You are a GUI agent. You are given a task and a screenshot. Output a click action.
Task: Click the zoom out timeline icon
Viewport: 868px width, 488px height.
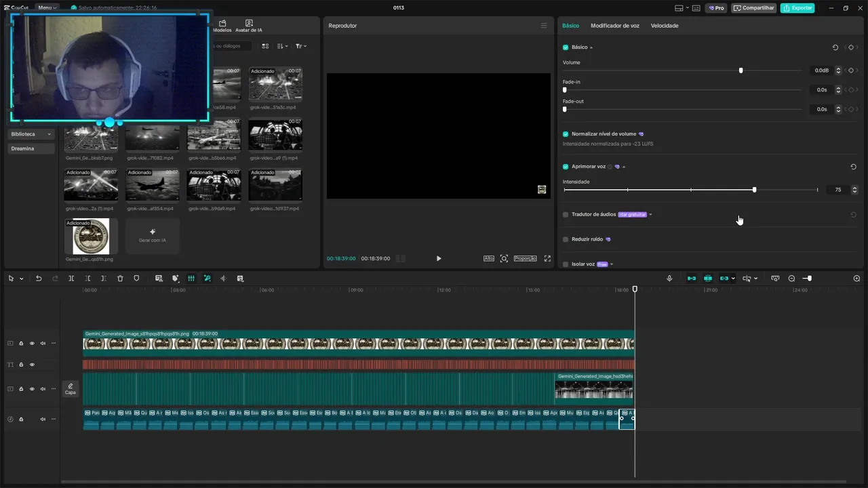(791, 279)
